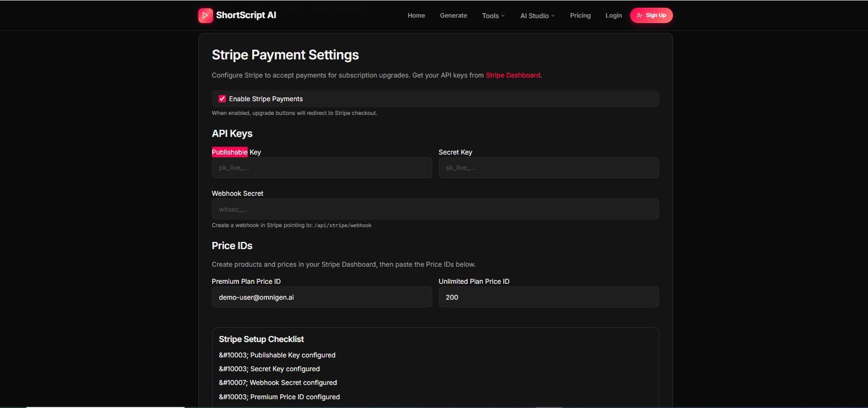Click the Stripe Setup Checklist heading
This screenshot has width=868, height=408.
(261, 339)
